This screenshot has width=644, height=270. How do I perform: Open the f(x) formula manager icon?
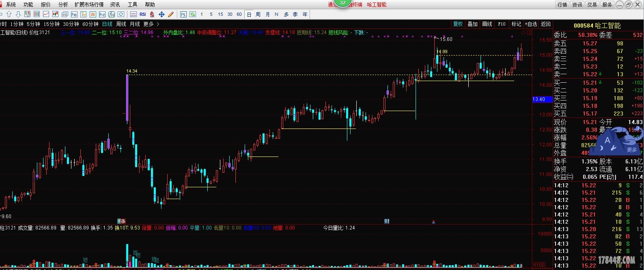tap(111, 14)
